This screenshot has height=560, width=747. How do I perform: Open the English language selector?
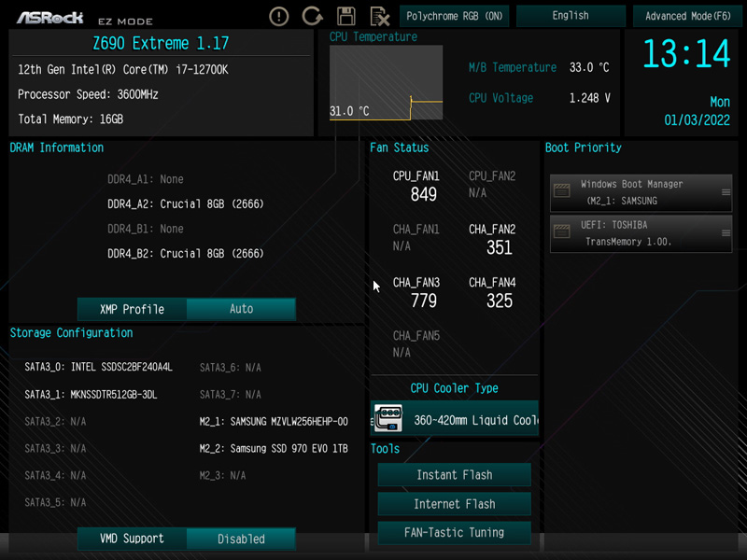[x=571, y=16]
